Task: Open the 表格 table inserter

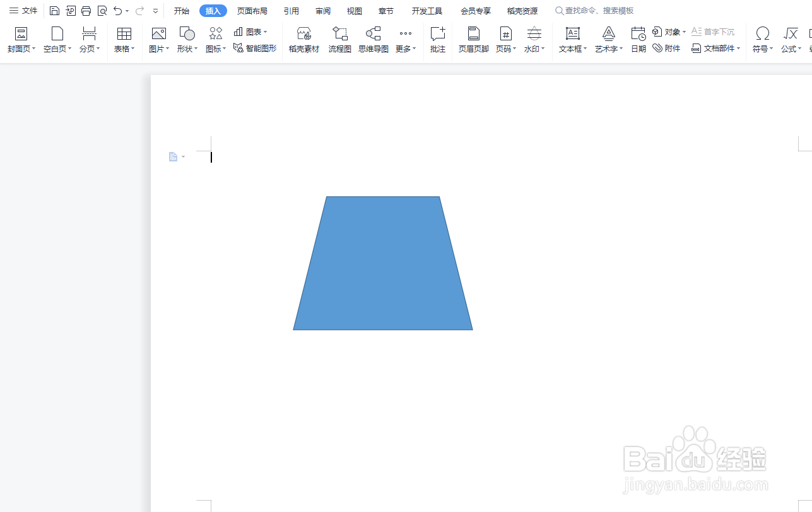Action: [x=124, y=40]
